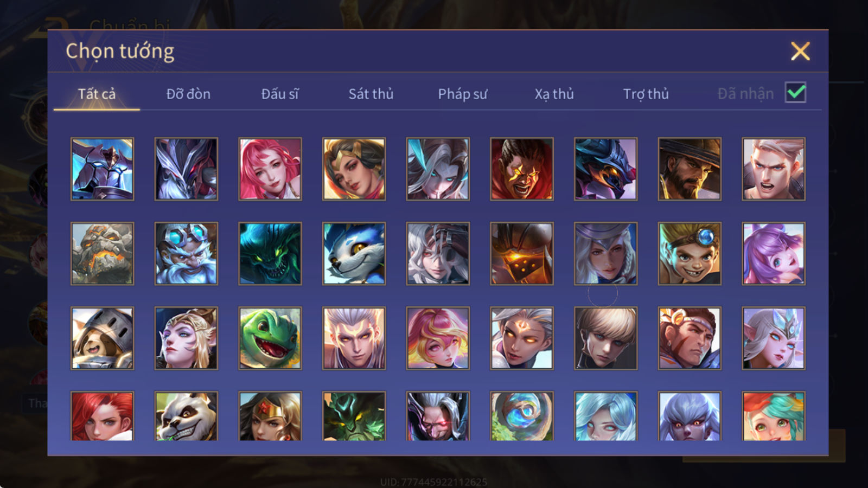868x488 pixels.
Task: Choose the blue fox hero portrait
Action: point(354,253)
